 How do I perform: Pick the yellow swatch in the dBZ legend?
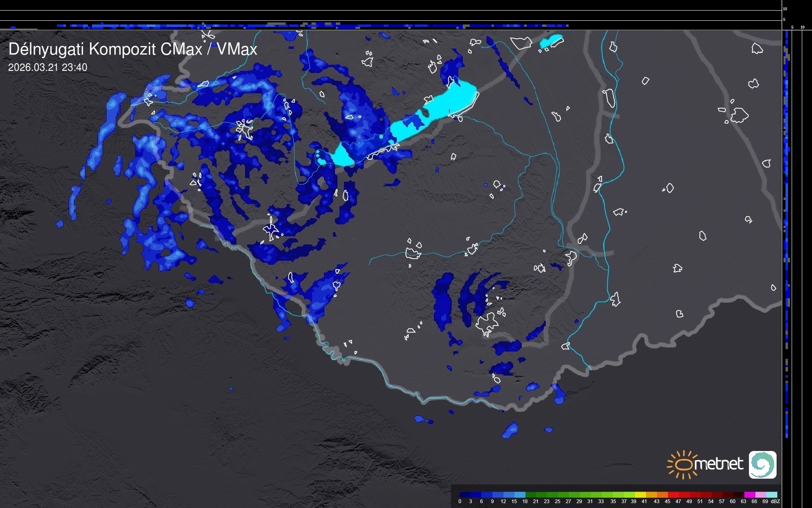pyautogui.click(x=640, y=495)
